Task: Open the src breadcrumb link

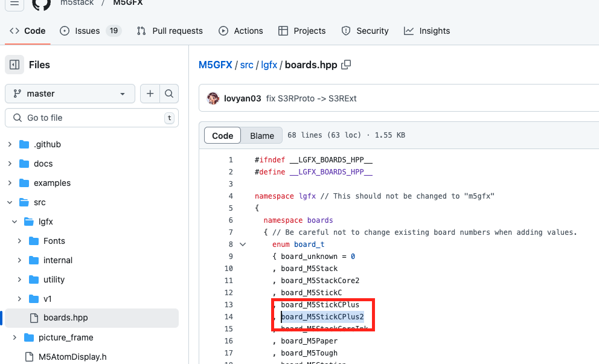Action: coord(246,65)
